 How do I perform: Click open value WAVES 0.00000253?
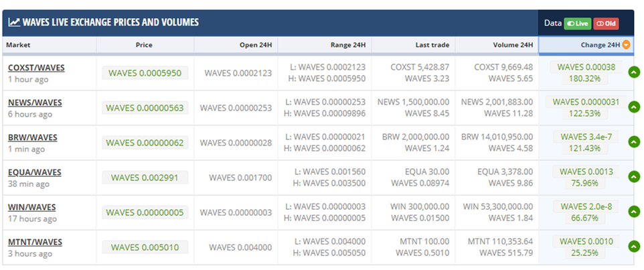[236, 108]
